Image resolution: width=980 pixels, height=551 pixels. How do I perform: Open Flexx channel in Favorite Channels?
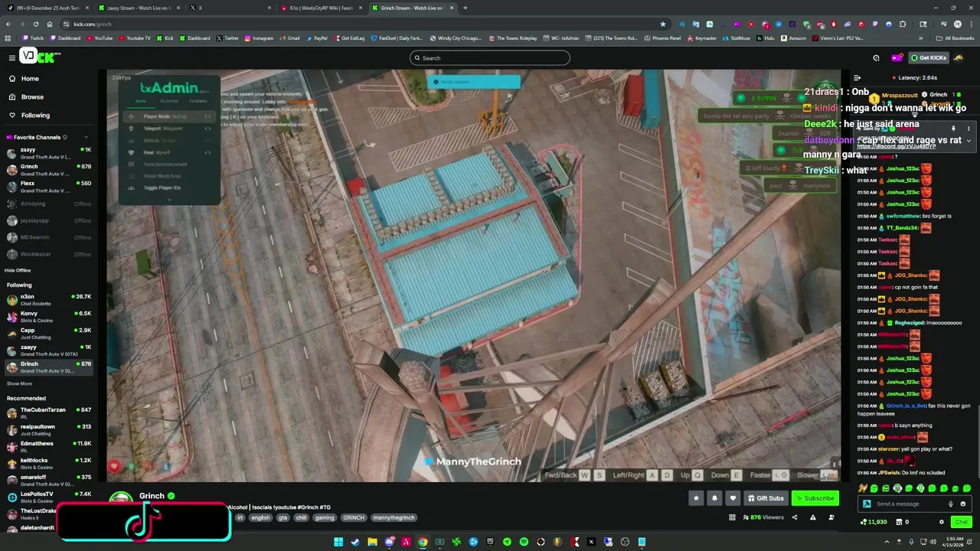click(x=50, y=186)
